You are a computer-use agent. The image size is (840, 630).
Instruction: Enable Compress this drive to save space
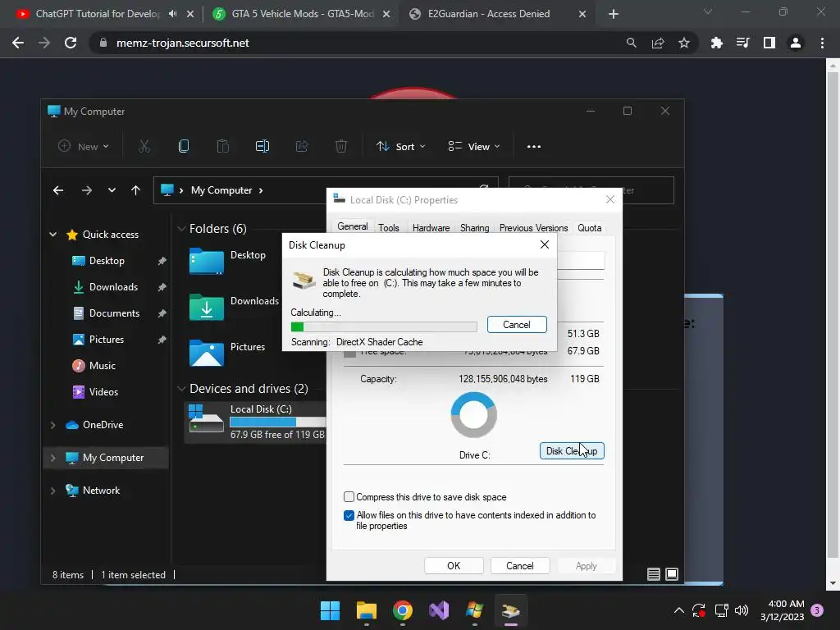(349, 497)
